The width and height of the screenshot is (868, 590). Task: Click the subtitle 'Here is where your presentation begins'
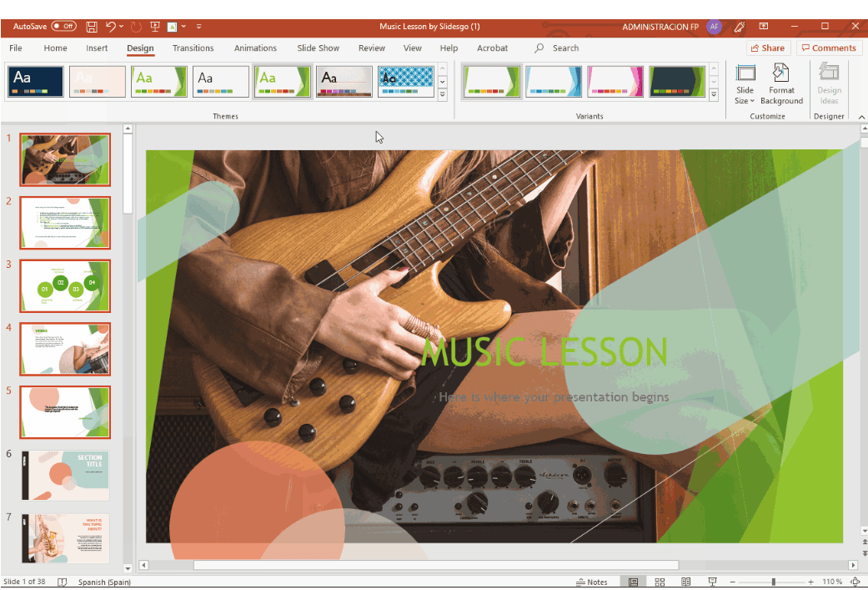pos(554,397)
